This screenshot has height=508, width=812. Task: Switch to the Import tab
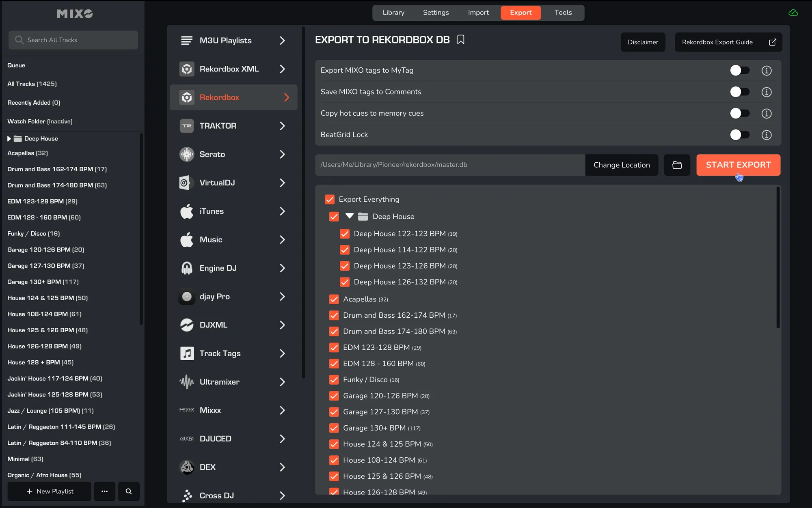(x=478, y=13)
